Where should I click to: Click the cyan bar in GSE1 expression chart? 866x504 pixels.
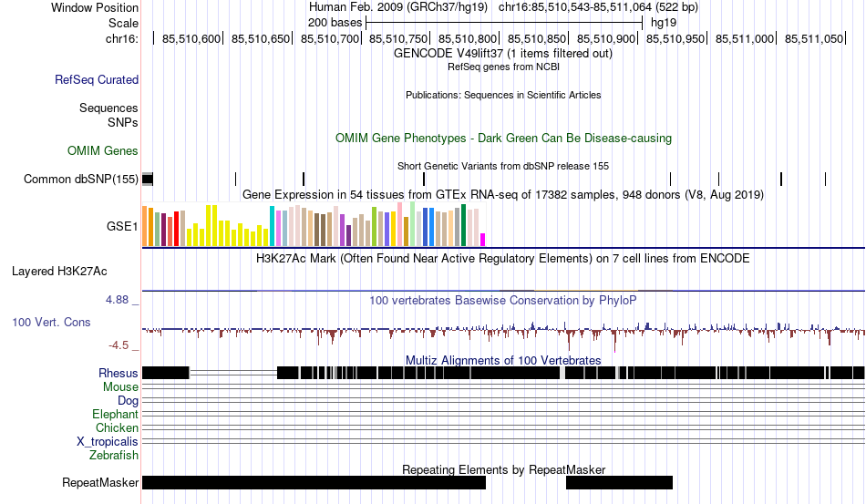point(272,226)
